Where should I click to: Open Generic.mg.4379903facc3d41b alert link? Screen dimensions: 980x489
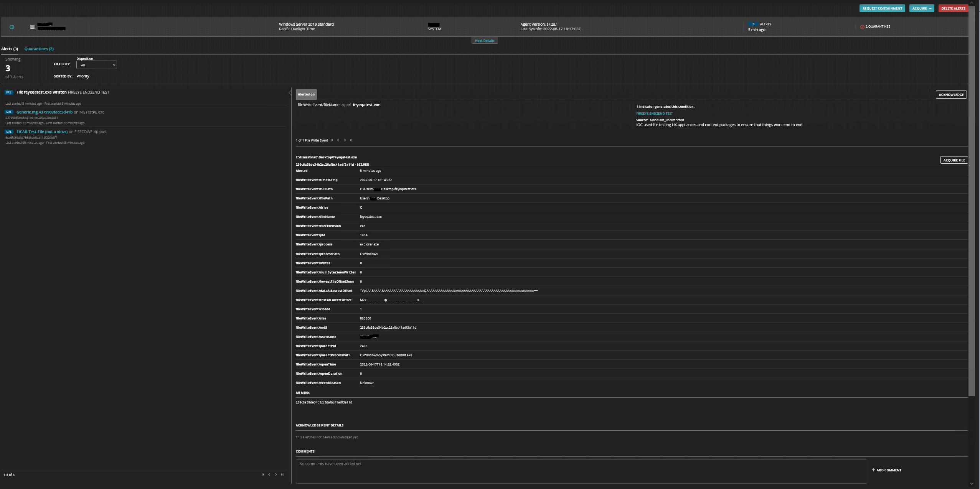[x=45, y=112]
